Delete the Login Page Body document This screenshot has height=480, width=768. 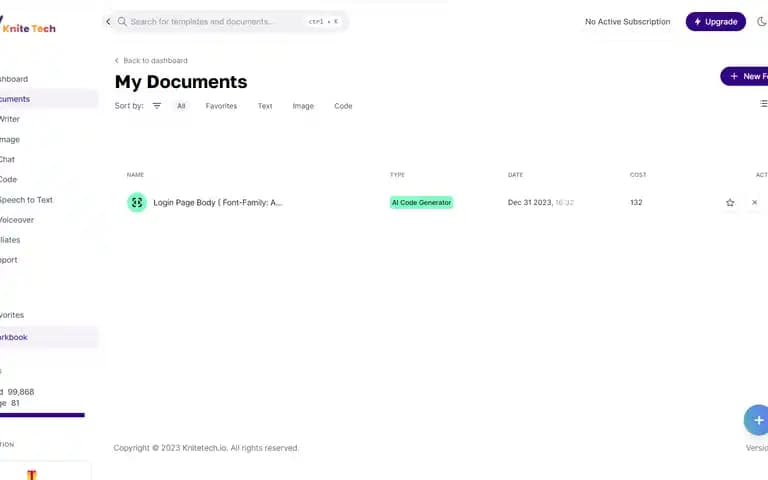tap(754, 202)
